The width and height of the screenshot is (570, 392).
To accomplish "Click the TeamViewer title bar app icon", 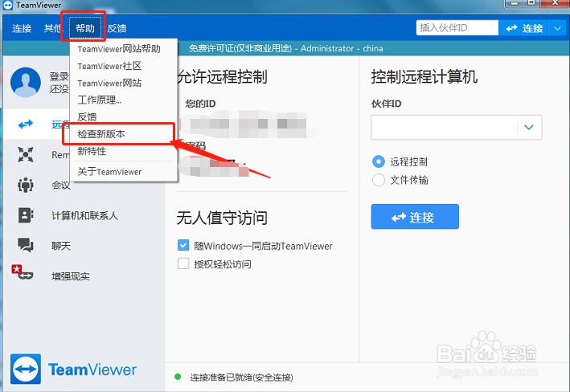I will (x=7, y=5).
